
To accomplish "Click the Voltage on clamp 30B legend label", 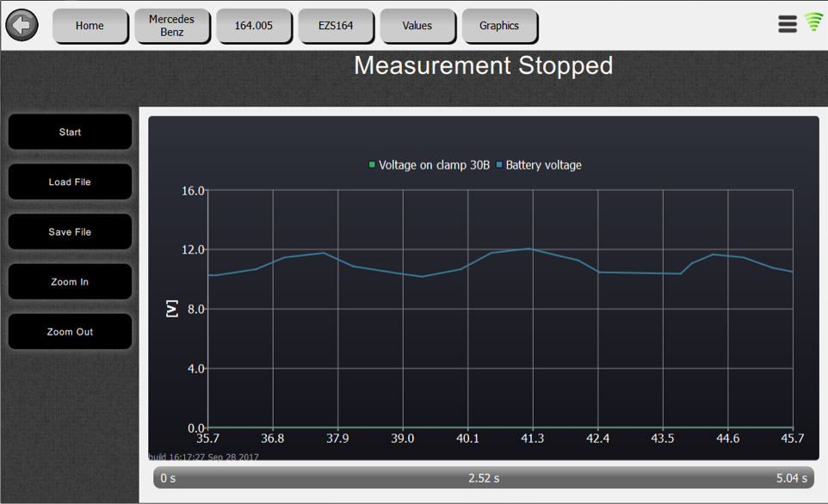I will coord(434,165).
